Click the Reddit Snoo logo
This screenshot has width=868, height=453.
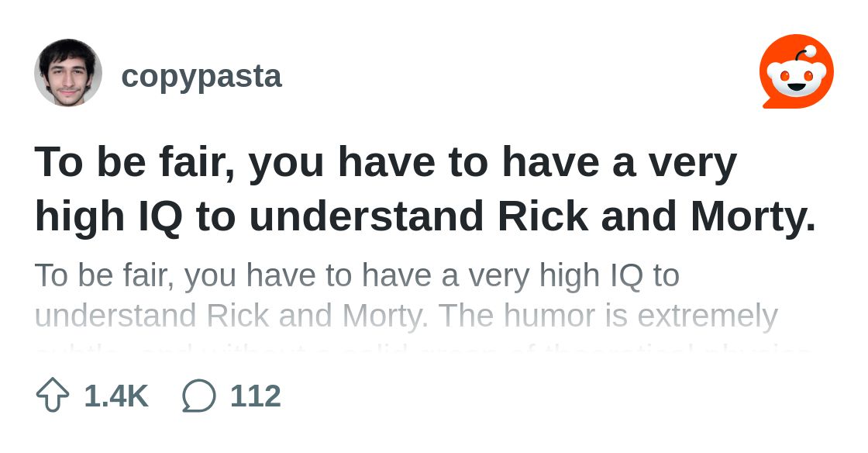[796, 72]
